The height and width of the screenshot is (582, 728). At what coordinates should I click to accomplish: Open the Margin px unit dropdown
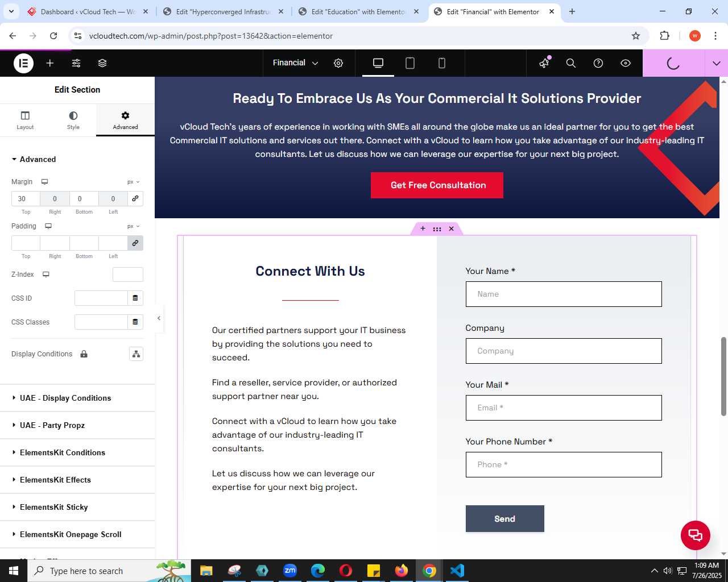[x=134, y=182]
